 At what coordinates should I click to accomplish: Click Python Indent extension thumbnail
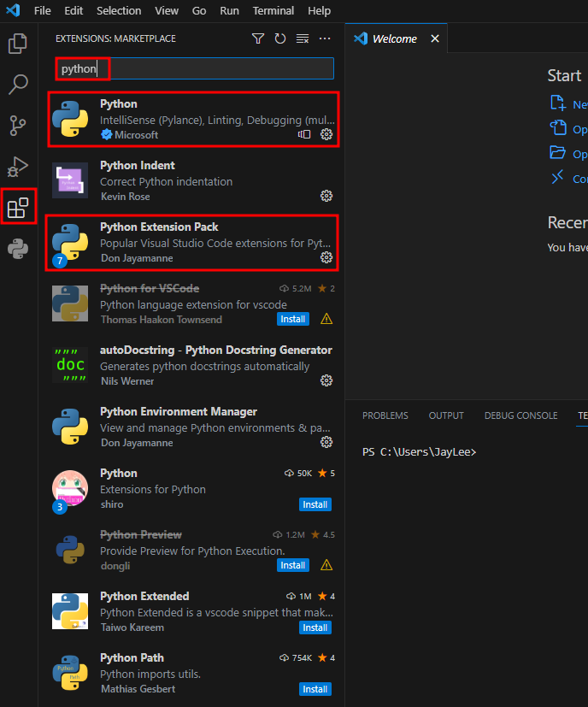[70, 180]
